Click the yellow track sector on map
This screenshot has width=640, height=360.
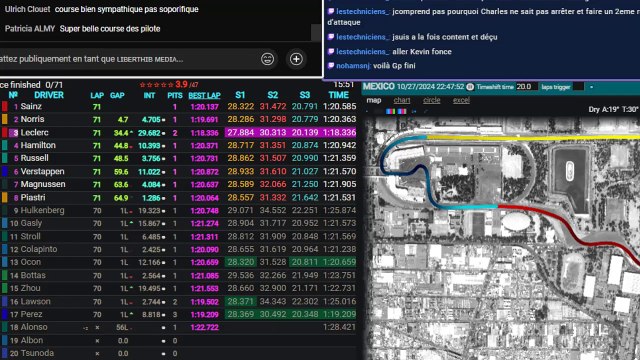coord(533,138)
